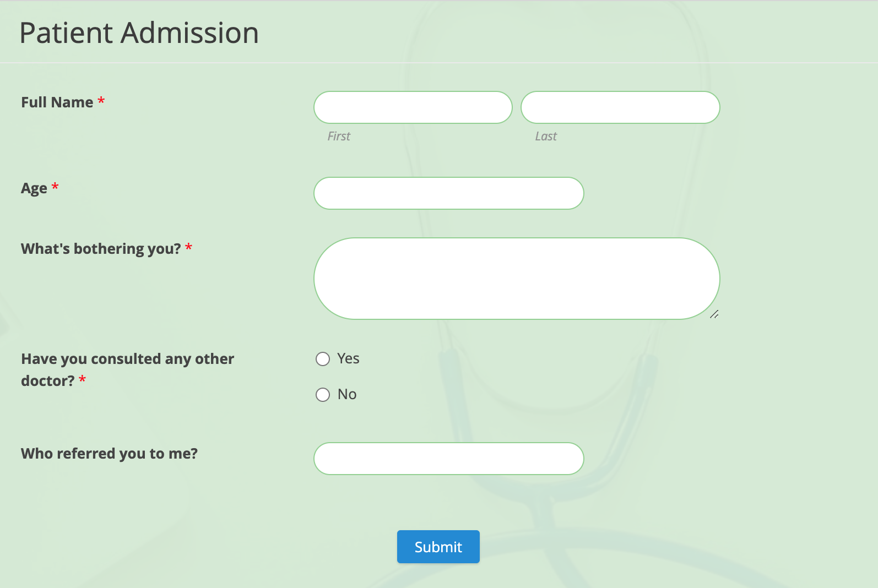This screenshot has height=588, width=878.
Task: Select the Age input field
Action: pos(448,193)
